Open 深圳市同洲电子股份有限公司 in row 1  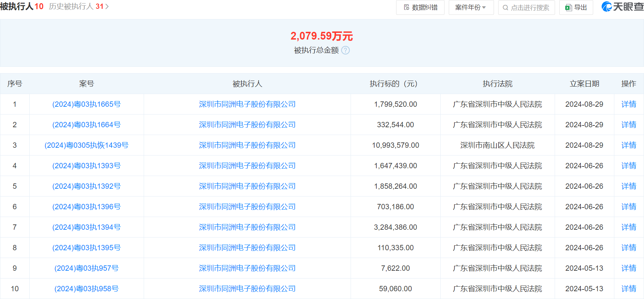[x=247, y=104]
